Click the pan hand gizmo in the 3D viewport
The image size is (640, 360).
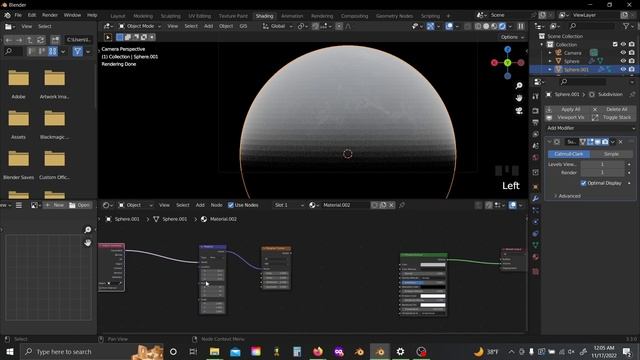(519, 98)
